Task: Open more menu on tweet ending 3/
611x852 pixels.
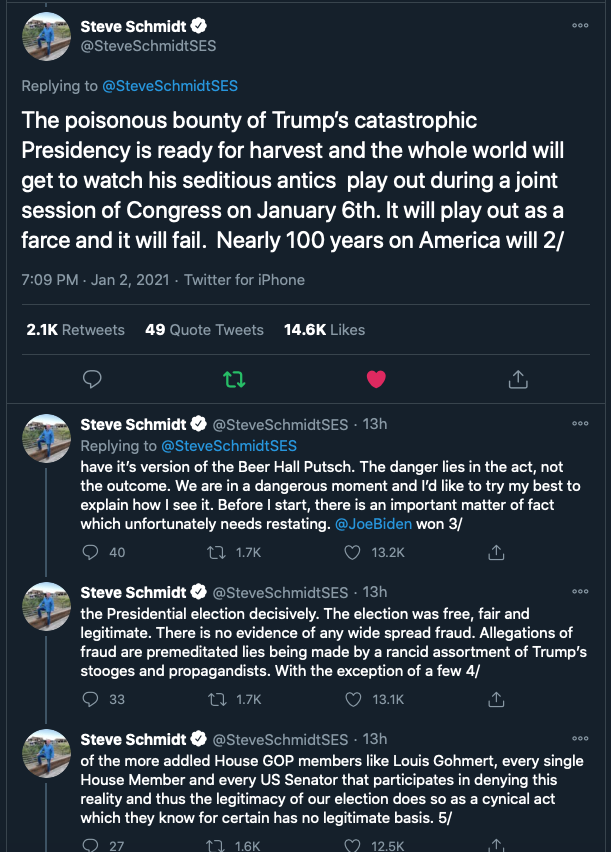Action: pyautogui.click(x=580, y=423)
